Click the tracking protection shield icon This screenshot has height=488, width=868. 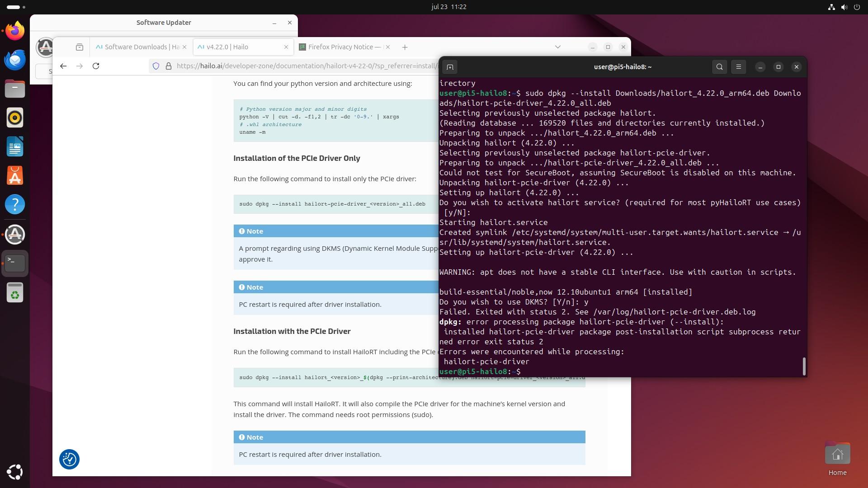[156, 66]
